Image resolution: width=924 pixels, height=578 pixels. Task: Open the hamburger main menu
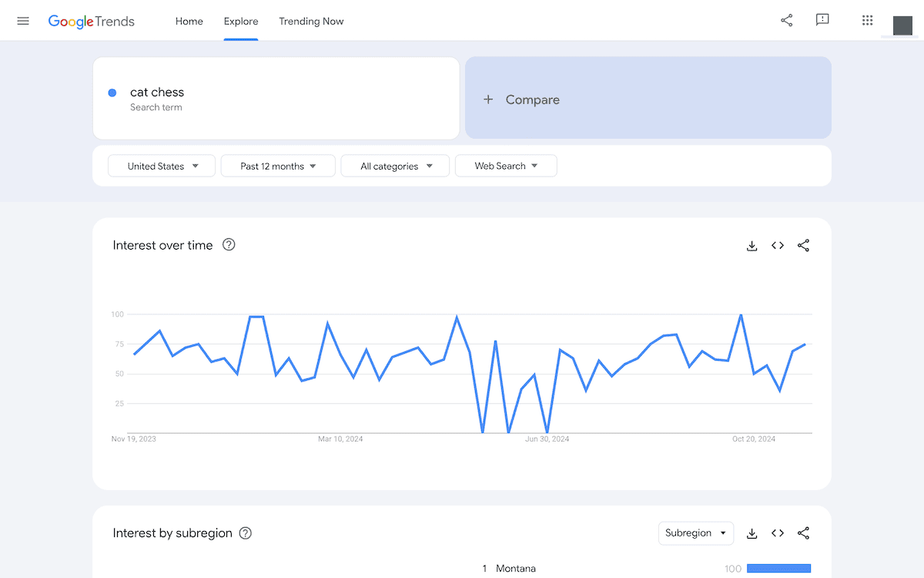(x=23, y=21)
